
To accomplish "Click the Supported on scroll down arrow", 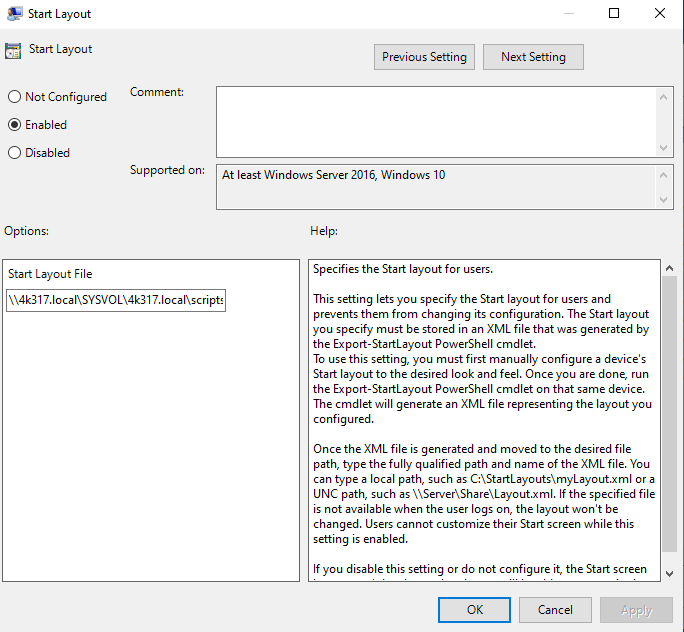I will pos(665,201).
